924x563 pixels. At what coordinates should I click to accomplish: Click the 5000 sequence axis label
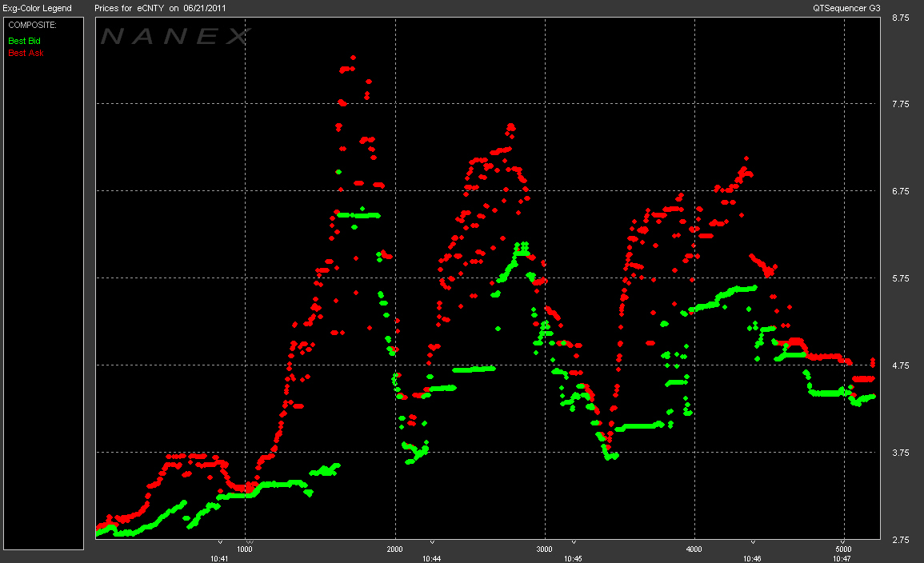point(843,549)
